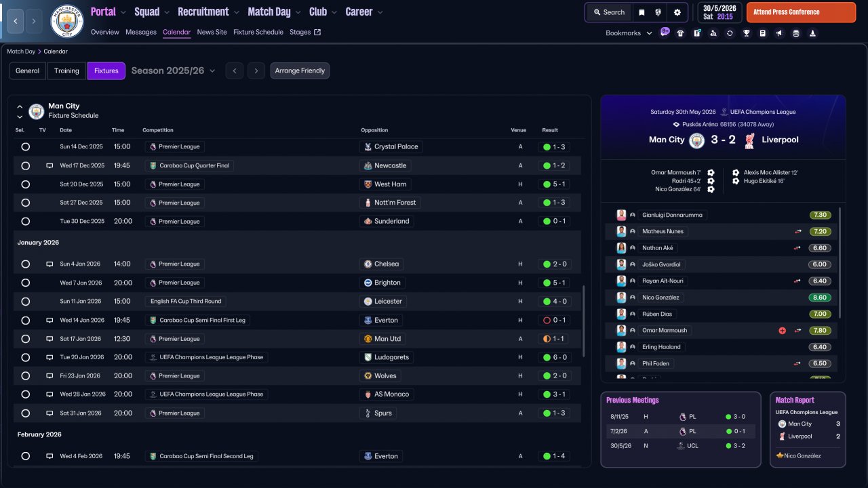This screenshot has height=488, width=868.
Task: Open the trophy icon in bookmarks bar
Action: point(747,33)
